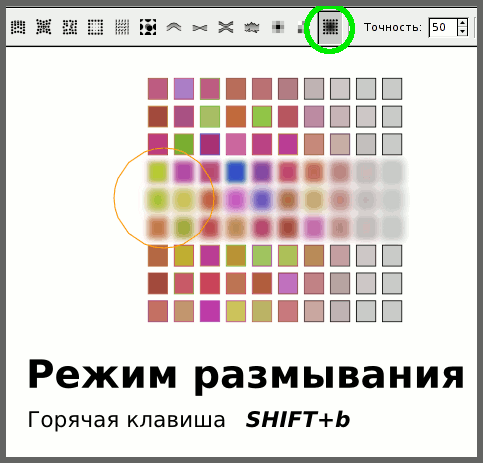Toggle the Blur mode button circled in green
Image resolution: width=483 pixels, height=463 pixels.
coord(330,27)
